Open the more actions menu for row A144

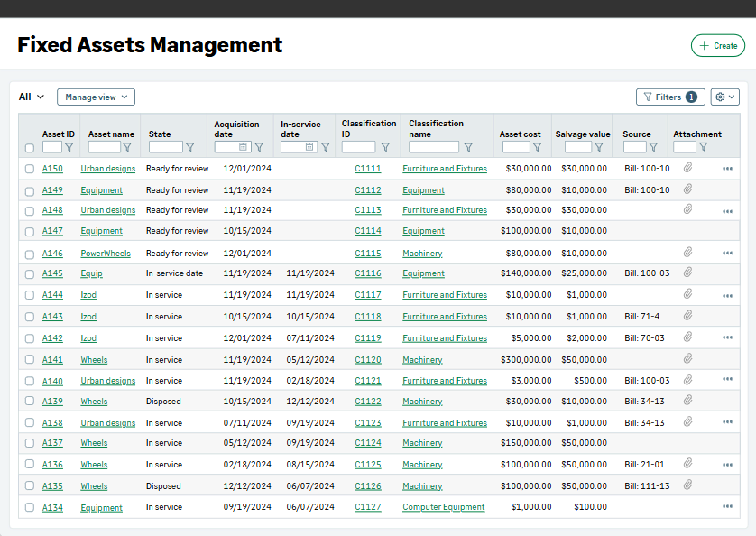(x=727, y=296)
